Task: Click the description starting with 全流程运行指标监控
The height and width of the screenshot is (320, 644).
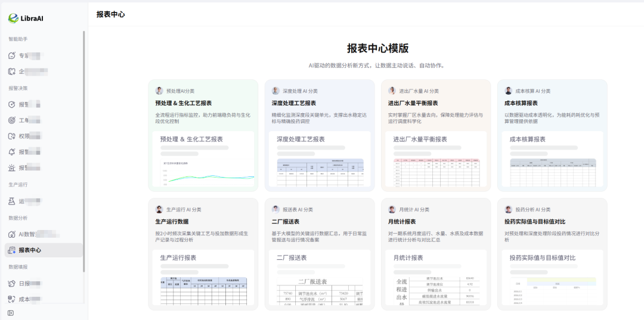Action: click(x=203, y=118)
